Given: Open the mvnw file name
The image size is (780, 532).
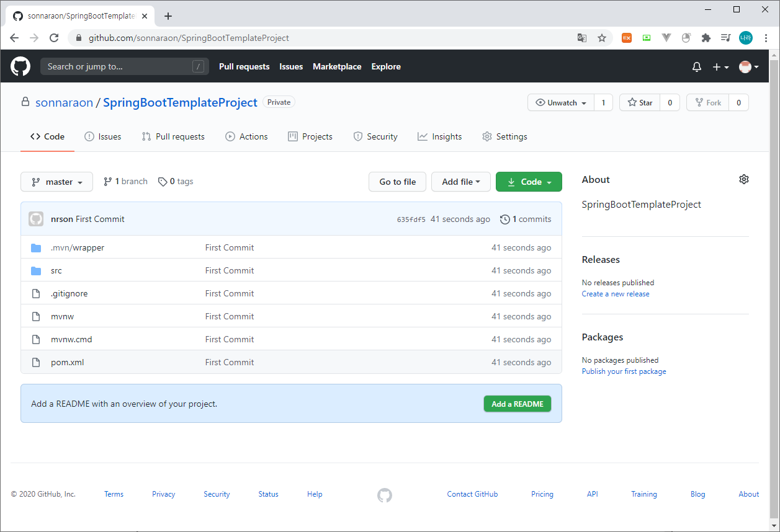Looking at the screenshot, I should coord(62,317).
